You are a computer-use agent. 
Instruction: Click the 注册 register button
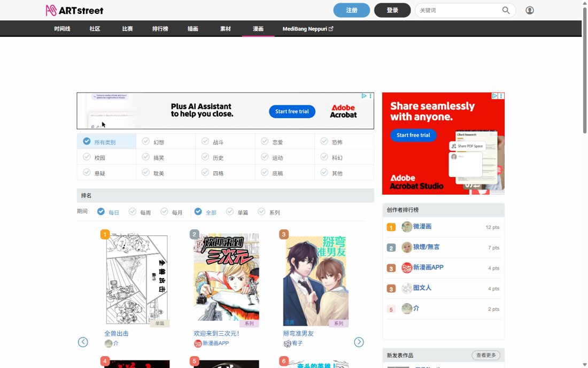pyautogui.click(x=351, y=10)
